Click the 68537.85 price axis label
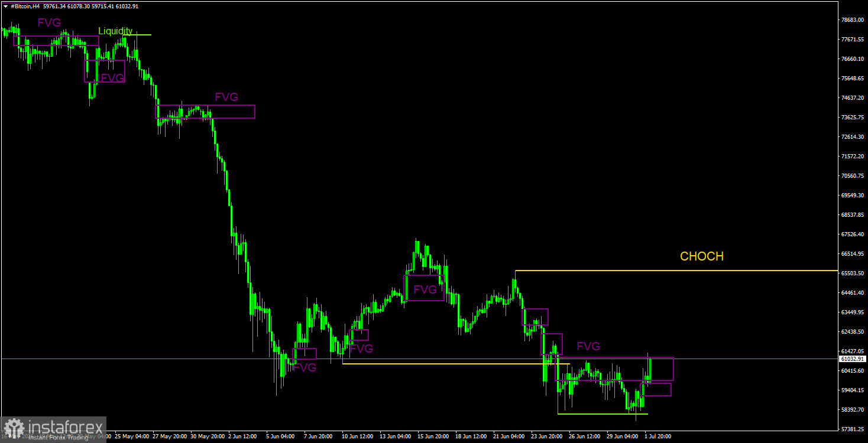Viewport: 868px width, 443px height. coord(853,214)
